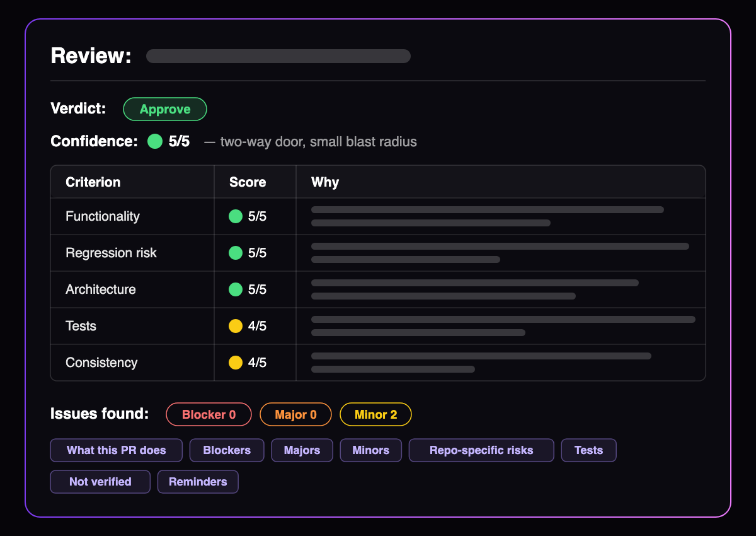Click the Score column header

tap(255, 182)
